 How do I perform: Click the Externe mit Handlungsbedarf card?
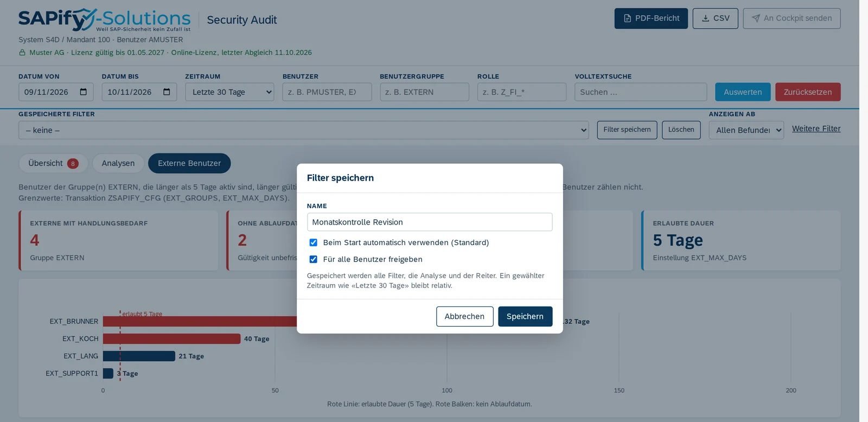click(x=118, y=240)
